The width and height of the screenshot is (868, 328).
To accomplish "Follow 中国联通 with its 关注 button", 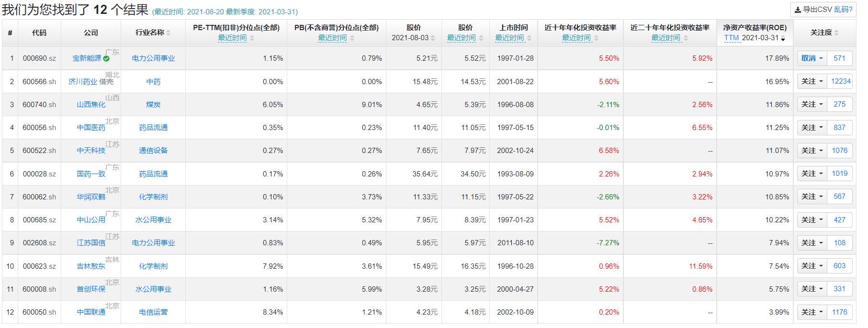I will point(809,312).
